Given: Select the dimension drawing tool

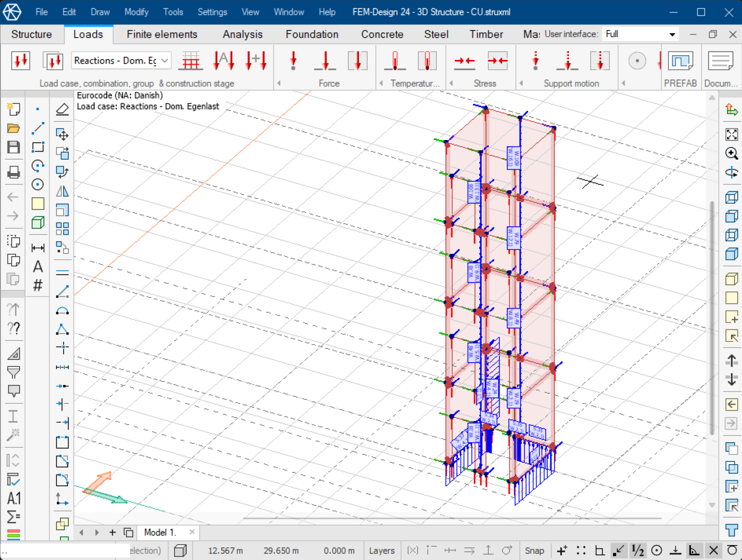Looking at the screenshot, I should click(38, 248).
